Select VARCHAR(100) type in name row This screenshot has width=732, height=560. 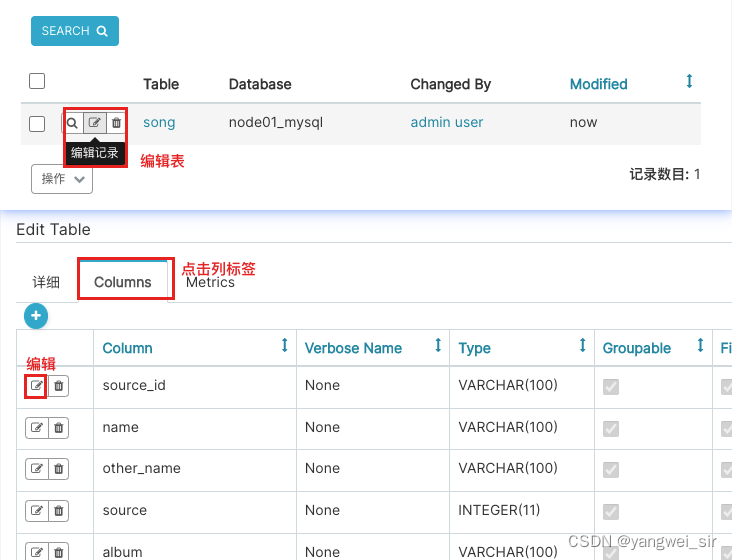coord(508,427)
